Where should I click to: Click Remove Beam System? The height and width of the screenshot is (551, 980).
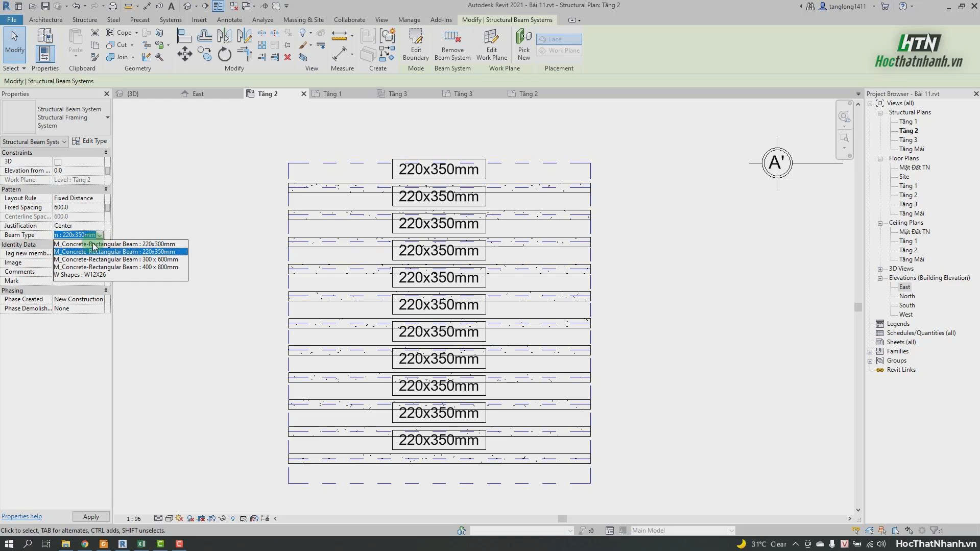(x=452, y=44)
